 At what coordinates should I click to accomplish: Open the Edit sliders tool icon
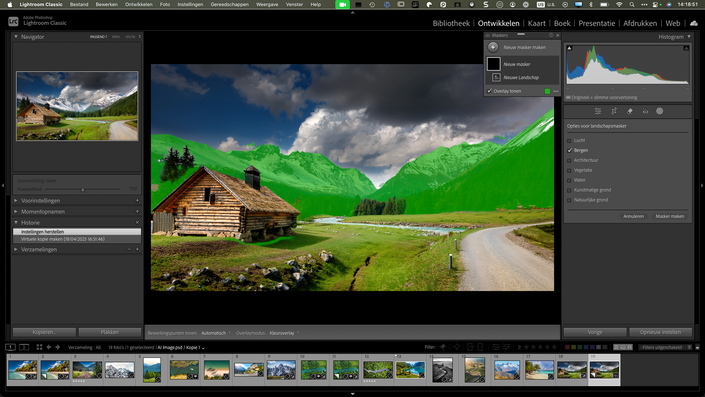point(598,111)
